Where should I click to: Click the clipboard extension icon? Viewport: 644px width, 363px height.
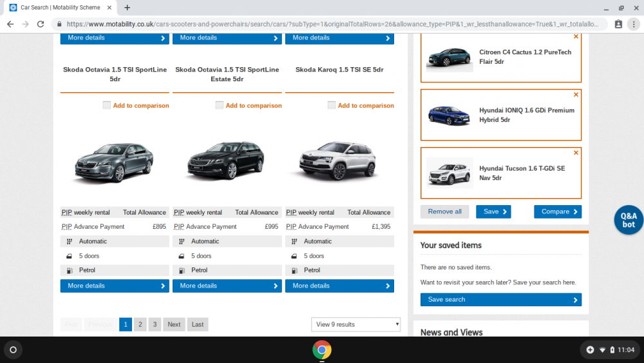618,25
